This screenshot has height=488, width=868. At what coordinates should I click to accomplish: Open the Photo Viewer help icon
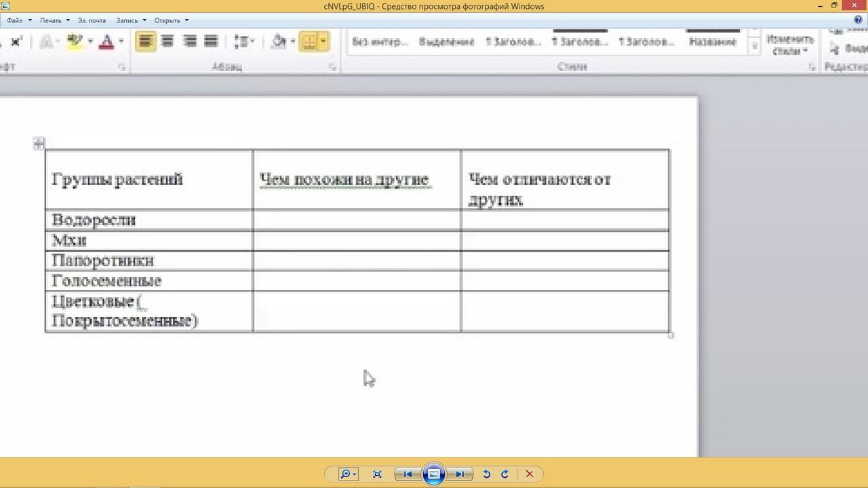tap(859, 20)
